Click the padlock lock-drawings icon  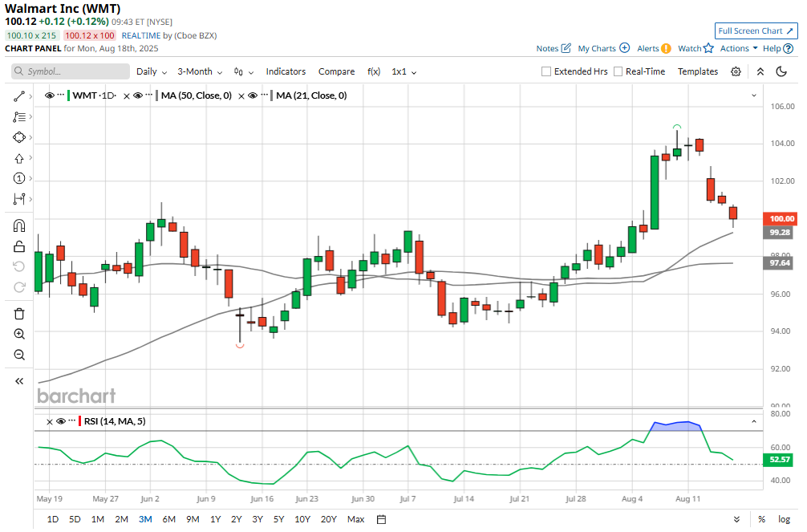(x=19, y=246)
